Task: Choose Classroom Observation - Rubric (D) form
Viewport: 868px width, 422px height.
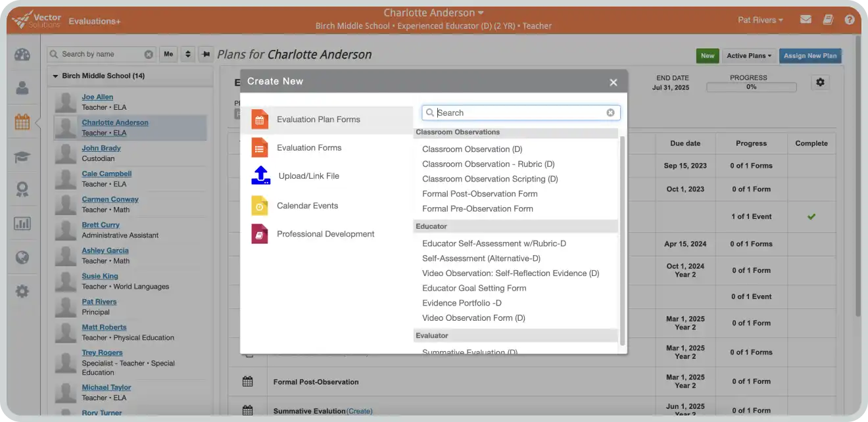Action: [488, 164]
